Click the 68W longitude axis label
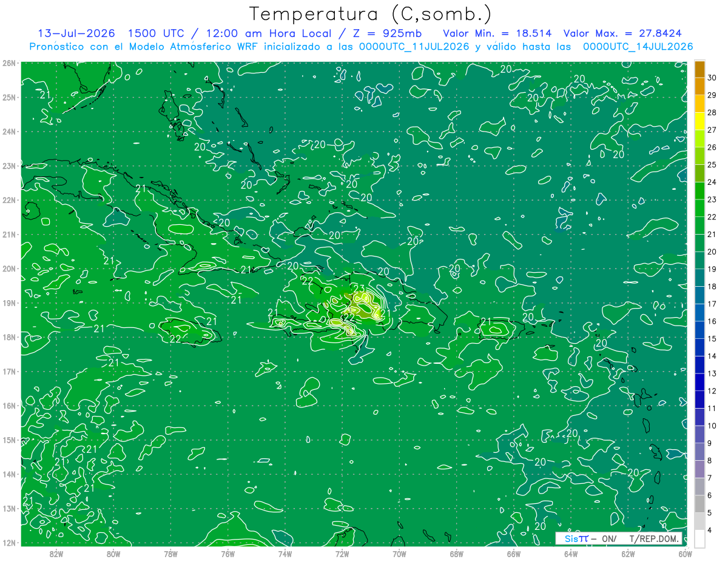The width and height of the screenshot is (728, 562). pos(457,554)
